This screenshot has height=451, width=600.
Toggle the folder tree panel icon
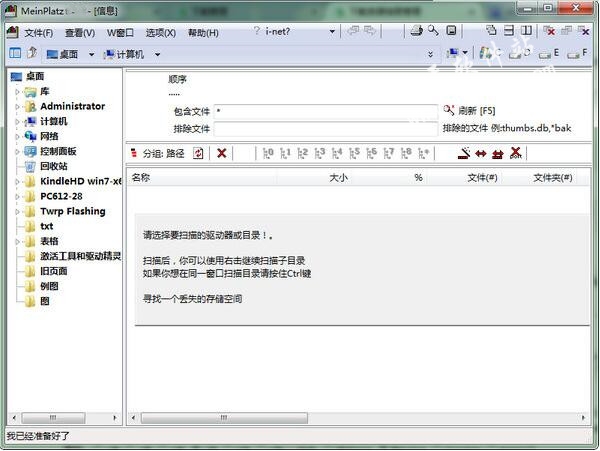pyautogui.click(x=15, y=53)
